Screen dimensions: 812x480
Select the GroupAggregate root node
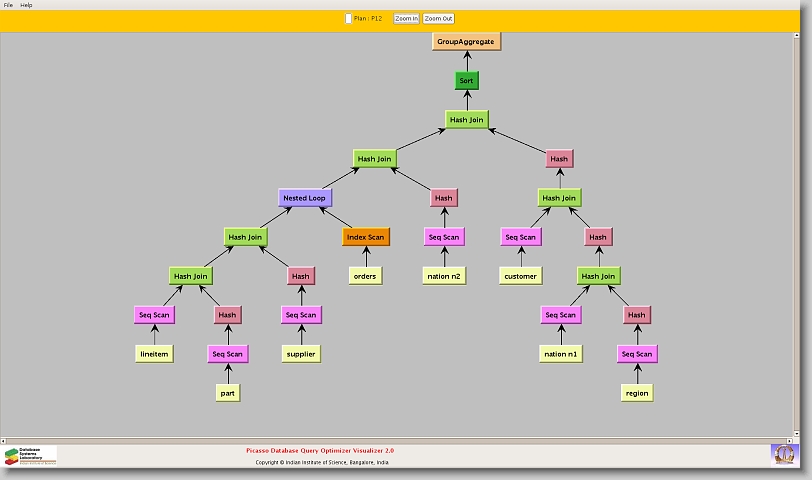(x=466, y=41)
